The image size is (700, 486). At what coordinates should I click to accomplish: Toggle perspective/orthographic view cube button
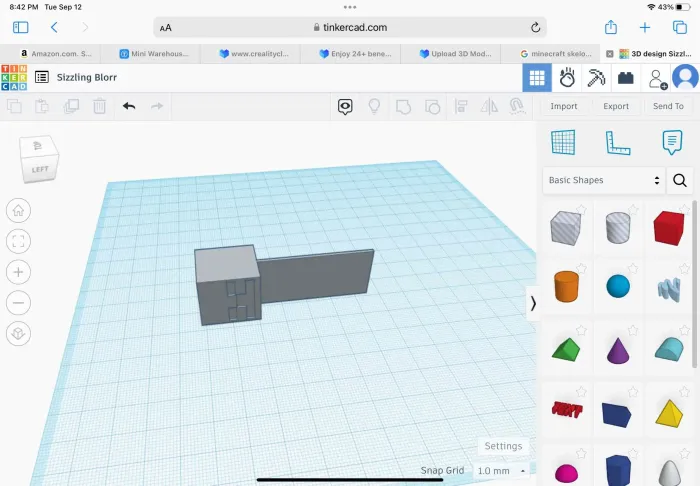pyautogui.click(x=19, y=334)
